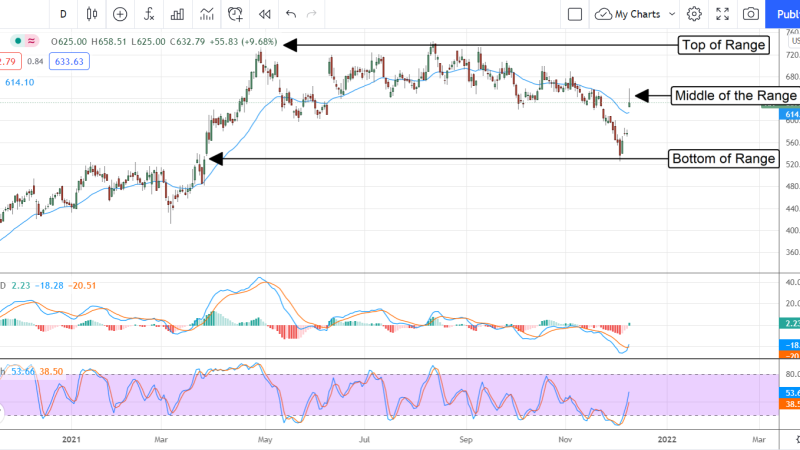
Task: Select the Top of Range label
Action: (722, 44)
